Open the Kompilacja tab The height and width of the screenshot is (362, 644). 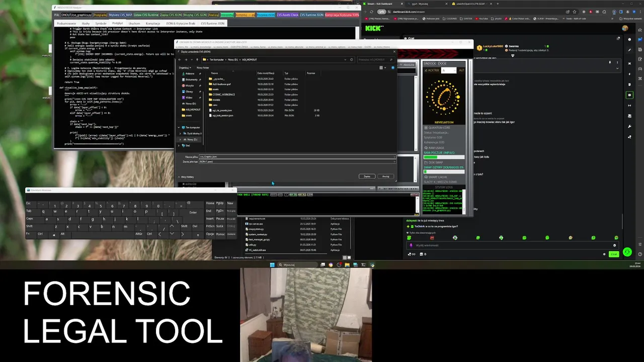click(152, 24)
